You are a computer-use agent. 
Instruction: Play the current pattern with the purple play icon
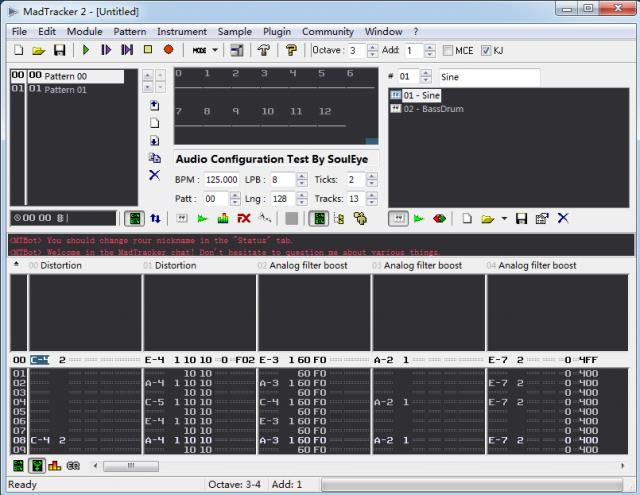106,50
